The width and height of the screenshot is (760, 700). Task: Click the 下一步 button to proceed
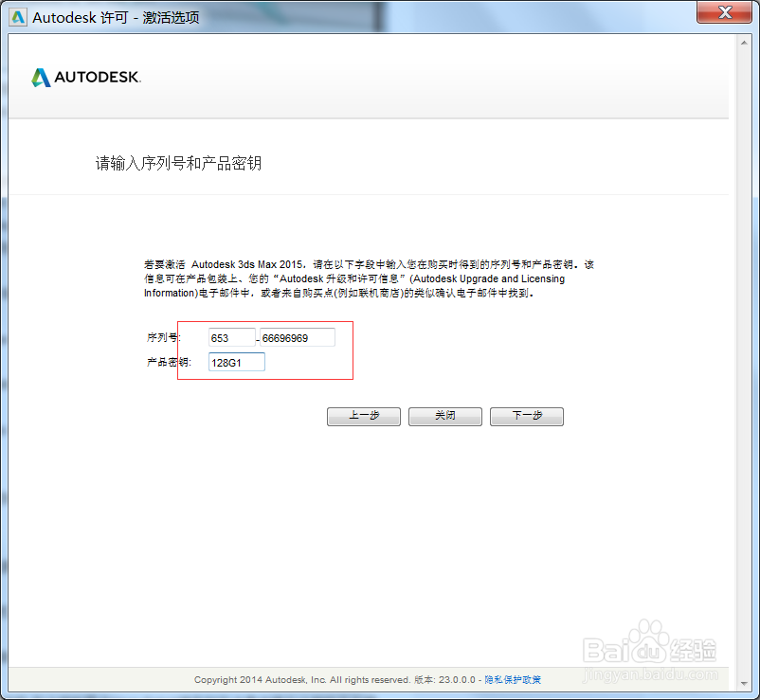[527, 416]
